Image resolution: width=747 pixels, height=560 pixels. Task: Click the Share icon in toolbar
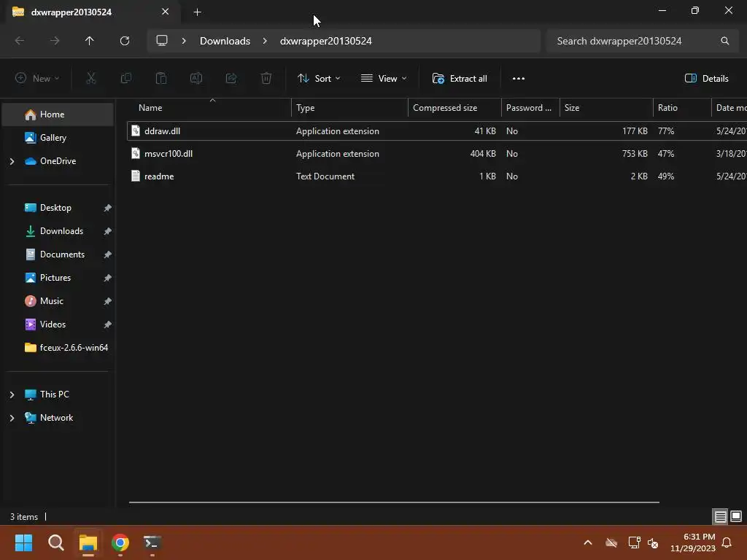(231, 79)
